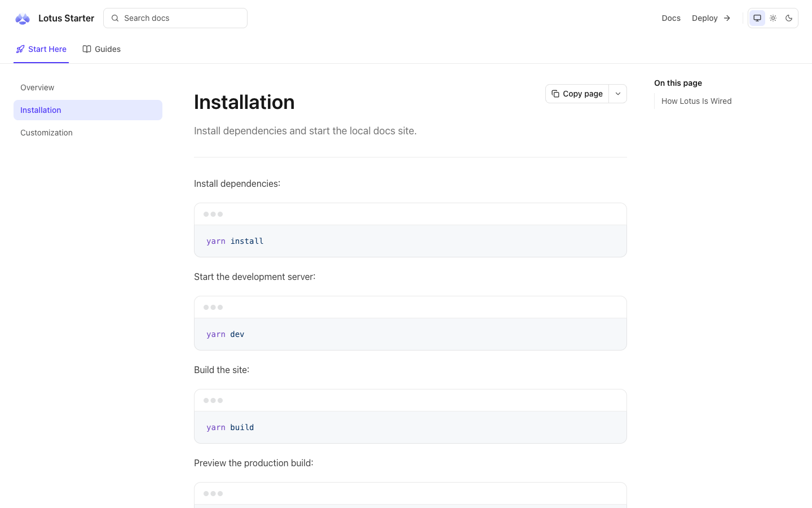
Task: Jump to How Lotus Is Wired section
Action: pyautogui.click(x=696, y=101)
